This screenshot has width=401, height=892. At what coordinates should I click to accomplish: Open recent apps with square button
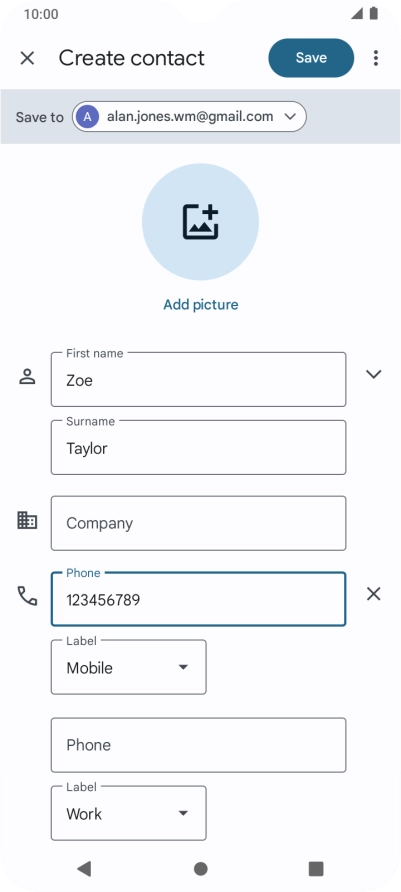click(316, 868)
